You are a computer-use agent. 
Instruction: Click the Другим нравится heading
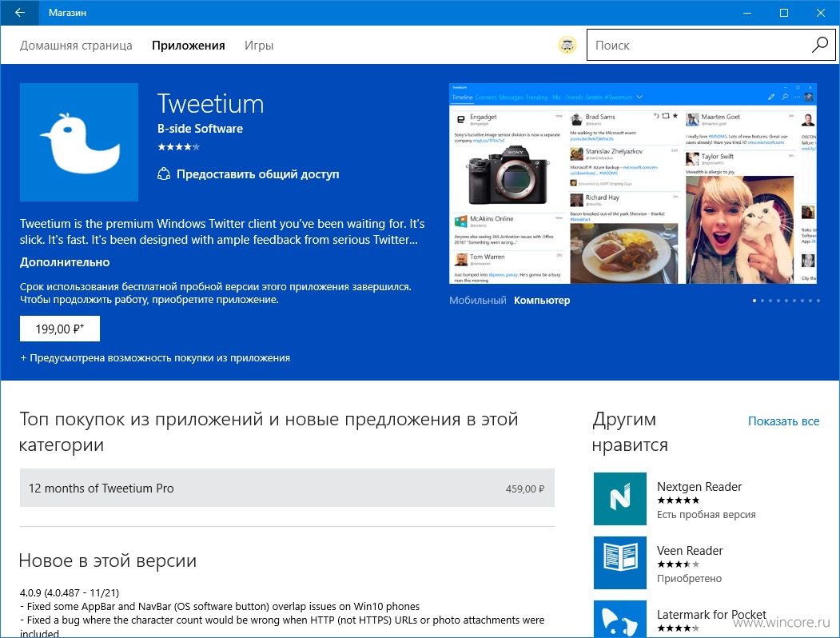(630, 432)
